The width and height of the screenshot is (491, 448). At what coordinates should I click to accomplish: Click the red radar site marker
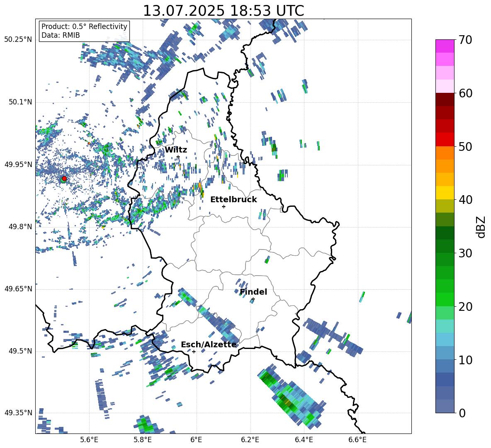[64, 179]
